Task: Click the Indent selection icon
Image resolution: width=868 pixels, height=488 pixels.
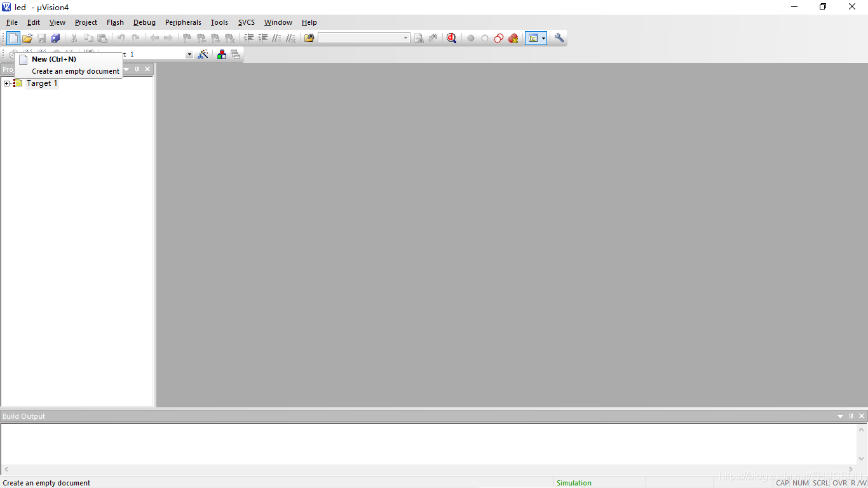Action: [x=248, y=38]
